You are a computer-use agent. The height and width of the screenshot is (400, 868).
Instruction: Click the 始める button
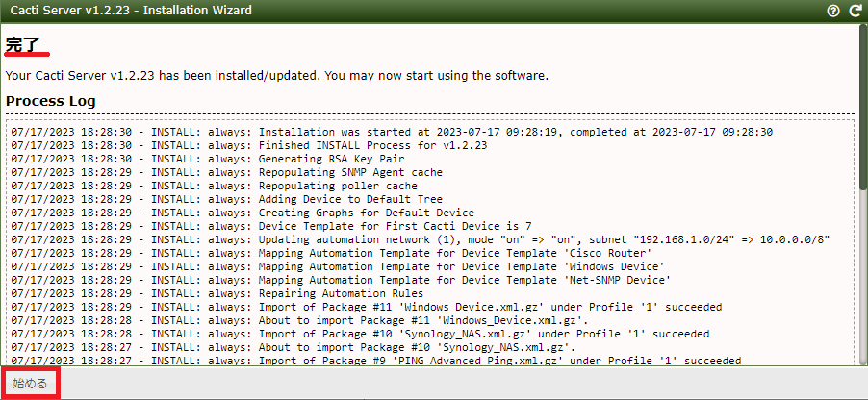point(31,383)
